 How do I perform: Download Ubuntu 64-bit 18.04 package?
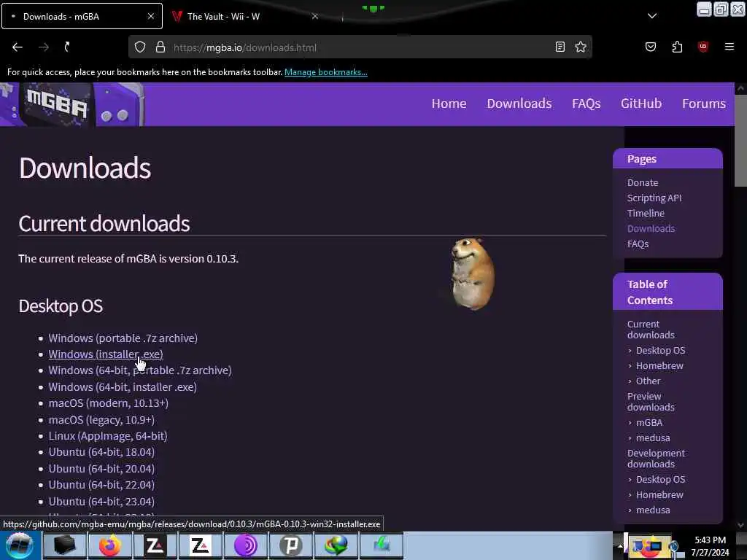pyautogui.click(x=101, y=452)
